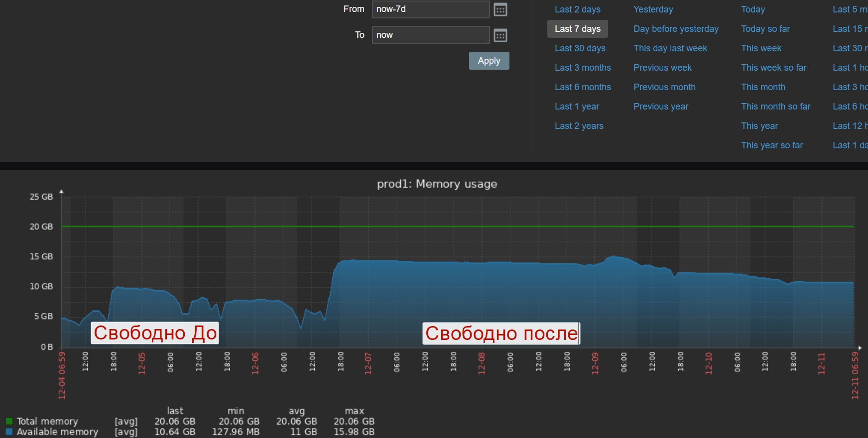Image resolution: width=868 pixels, height=438 pixels.
Task: Choose the Yesterday time preset
Action: point(653,9)
